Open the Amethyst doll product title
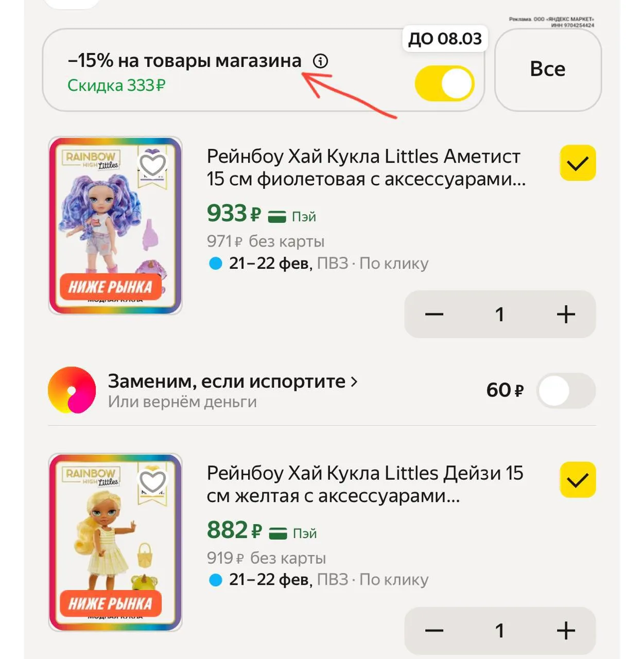Screen dimensions: 644x659 pyautogui.click(x=364, y=167)
